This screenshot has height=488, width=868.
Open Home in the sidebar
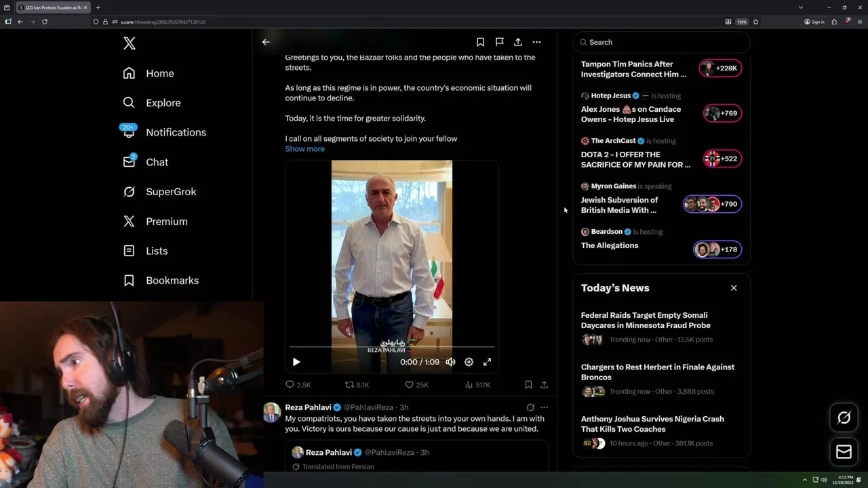tap(149, 73)
